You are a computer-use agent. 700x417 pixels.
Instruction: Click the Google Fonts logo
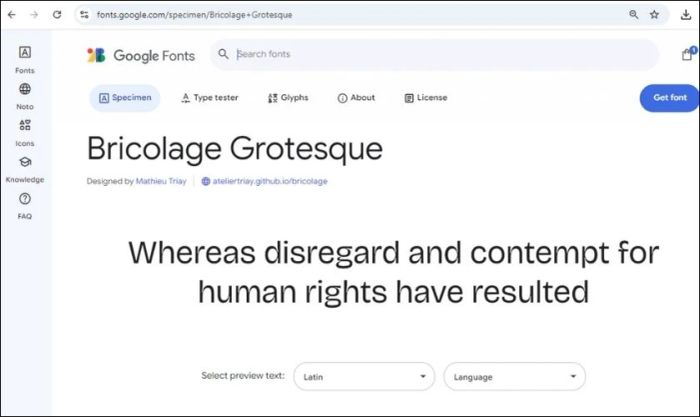pyautogui.click(x=96, y=55)
